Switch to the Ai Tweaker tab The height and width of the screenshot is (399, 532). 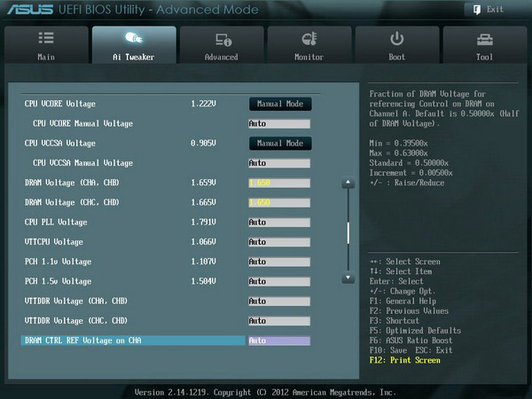(x=134, y=45)
